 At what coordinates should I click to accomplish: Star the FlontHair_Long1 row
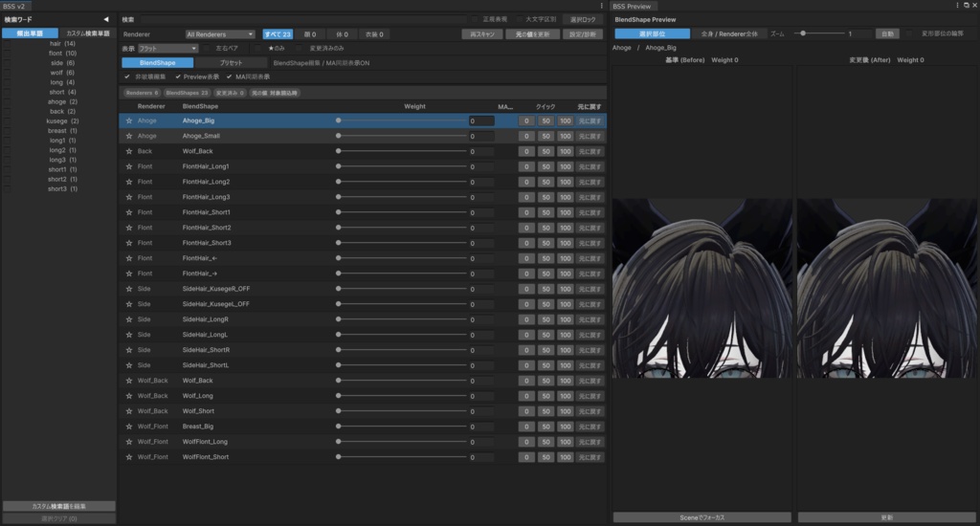click(x=129, y=166)
